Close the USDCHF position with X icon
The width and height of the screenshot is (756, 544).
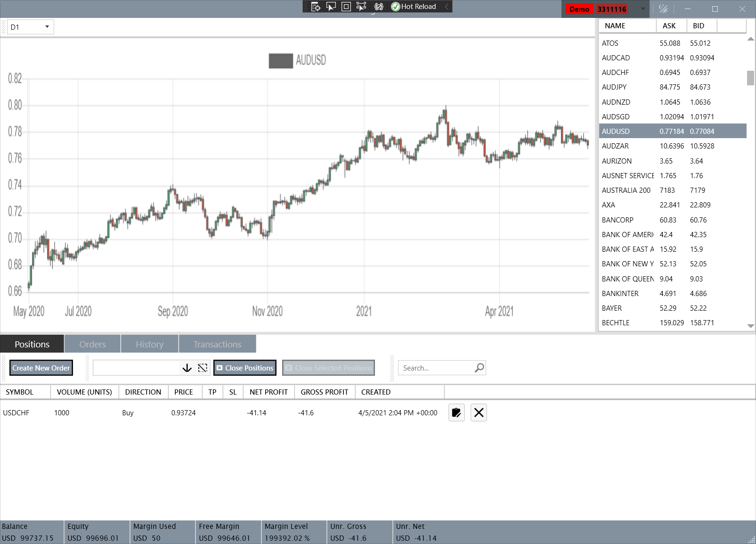479,412
